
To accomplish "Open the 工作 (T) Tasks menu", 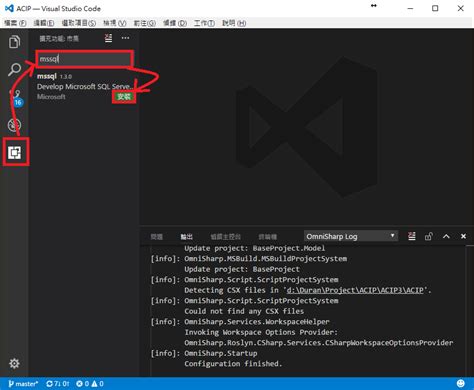I will point(204,23).
